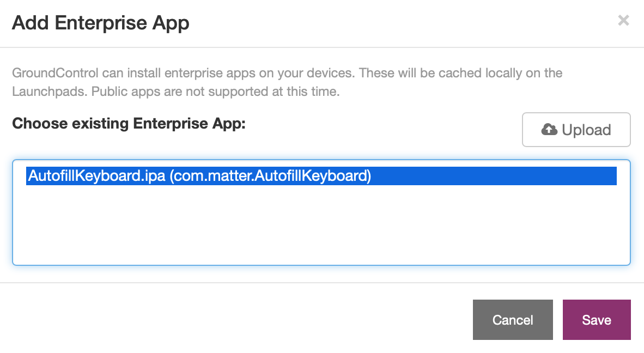Choose the highlighted AutofillKeyboard list entry
The image size is (644, 353).
pyautogui.click(x=321, y=175)
